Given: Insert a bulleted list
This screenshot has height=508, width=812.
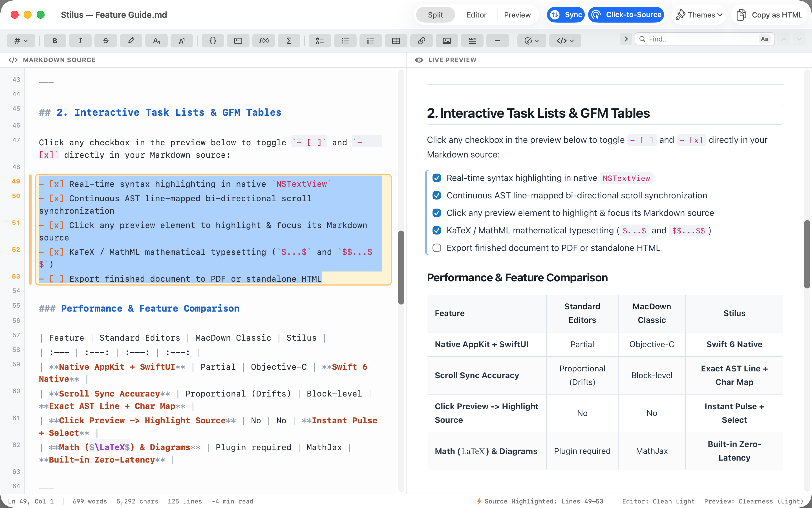Looking at the screenshot, I should 345,41.
